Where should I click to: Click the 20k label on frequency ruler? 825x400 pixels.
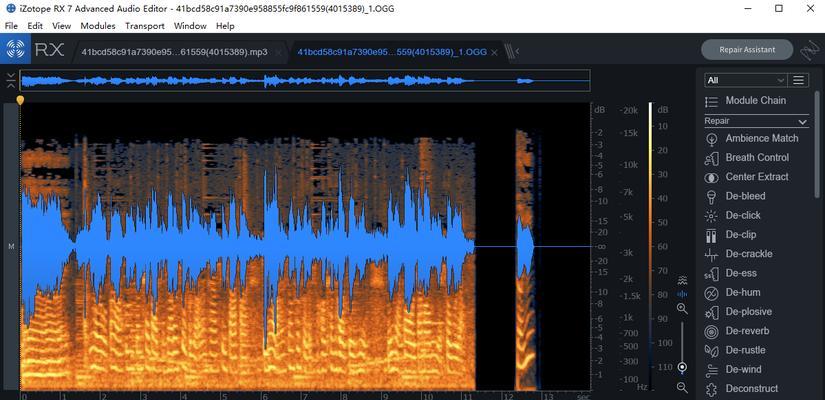[629, 110]
